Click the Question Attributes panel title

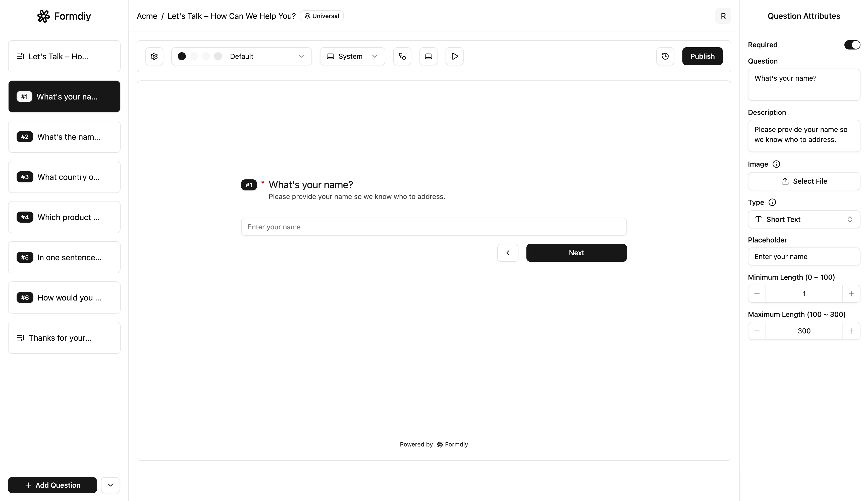804,16
